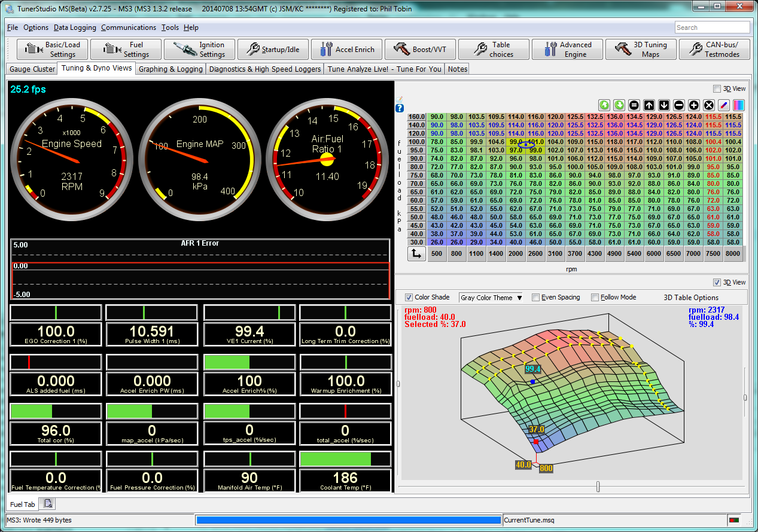Click the AFR 1 Error graph

tap(200, 270)
